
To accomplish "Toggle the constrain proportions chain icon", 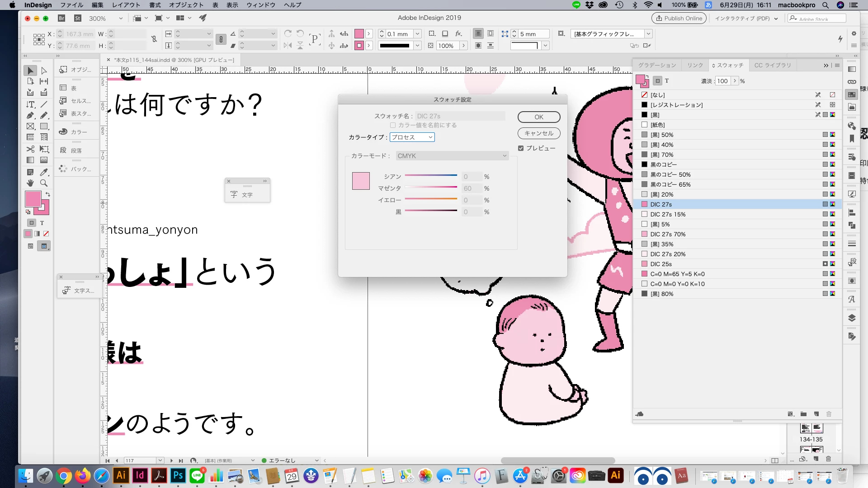I will coord(154,39).
